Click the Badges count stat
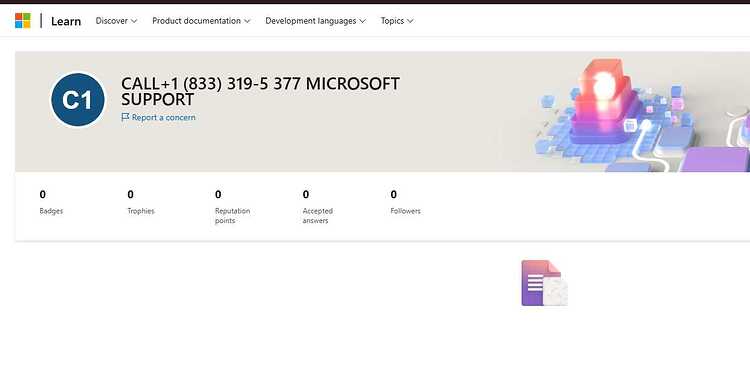Screen dimensions: 750x378 pos(51,202)
